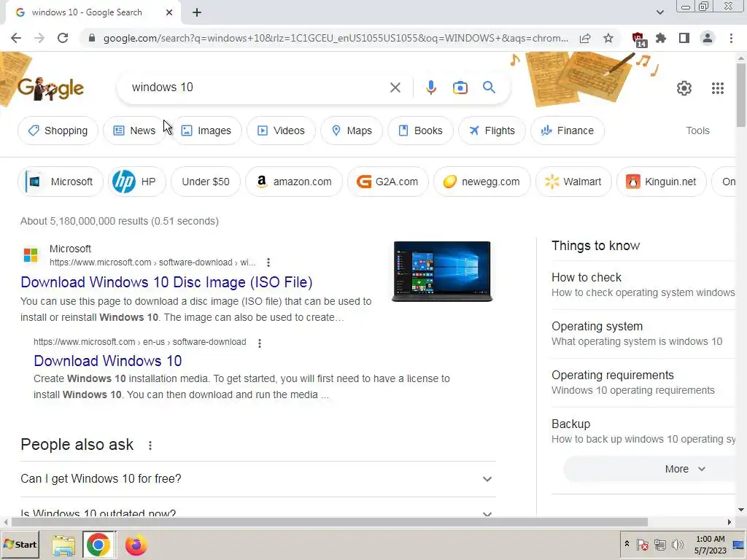747x560 pixels.
Task: Select the Under $50 chip
Action: tap(205, 182)
